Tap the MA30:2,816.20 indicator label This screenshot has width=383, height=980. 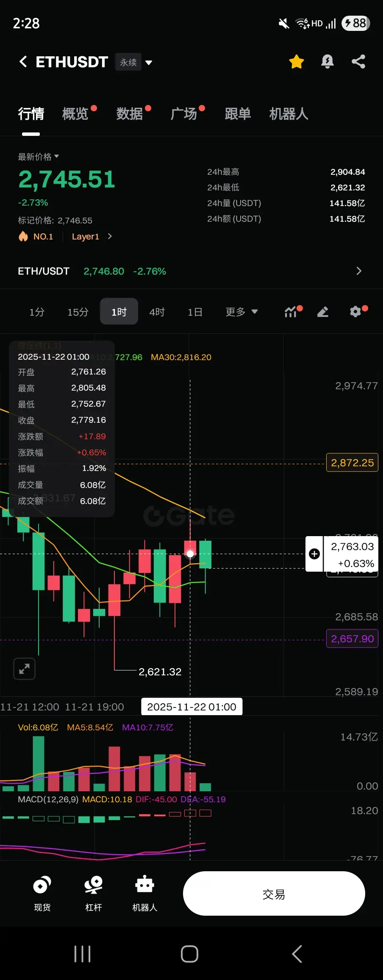pos(181,357)
